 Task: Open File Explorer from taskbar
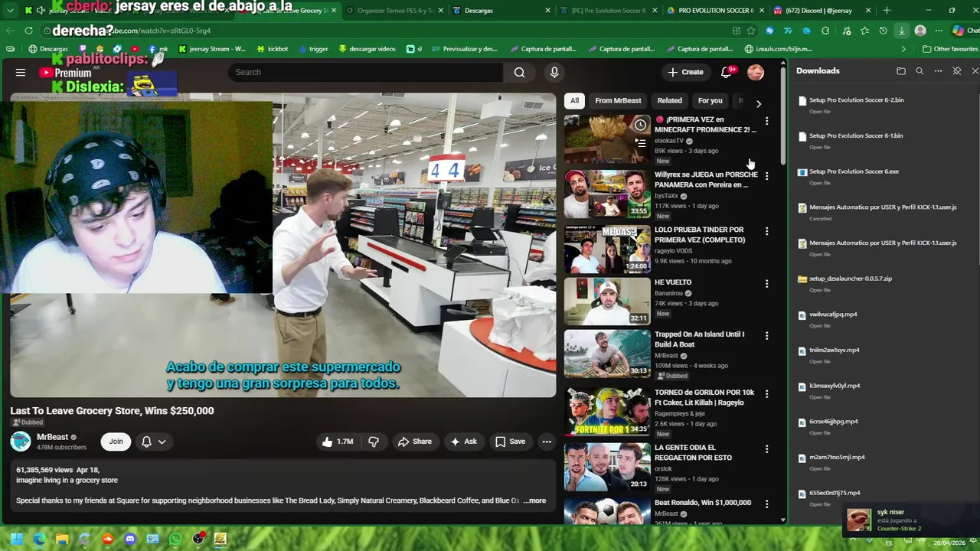coord(62,539)
